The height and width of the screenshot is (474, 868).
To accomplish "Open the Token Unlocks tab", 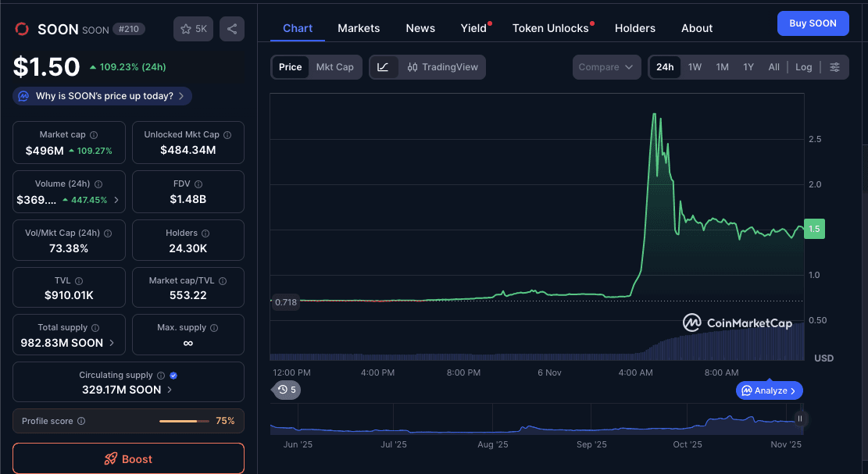I will (550, 28).
